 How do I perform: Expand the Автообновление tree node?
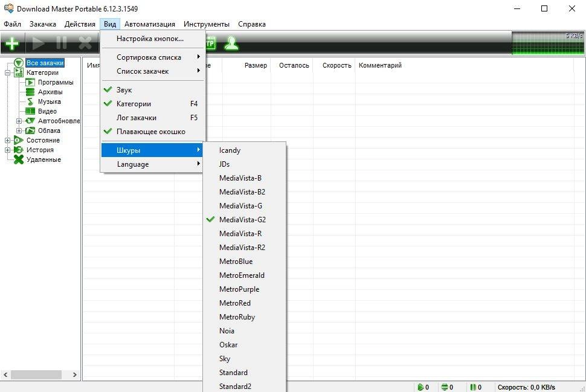click(x=19, y=121)
